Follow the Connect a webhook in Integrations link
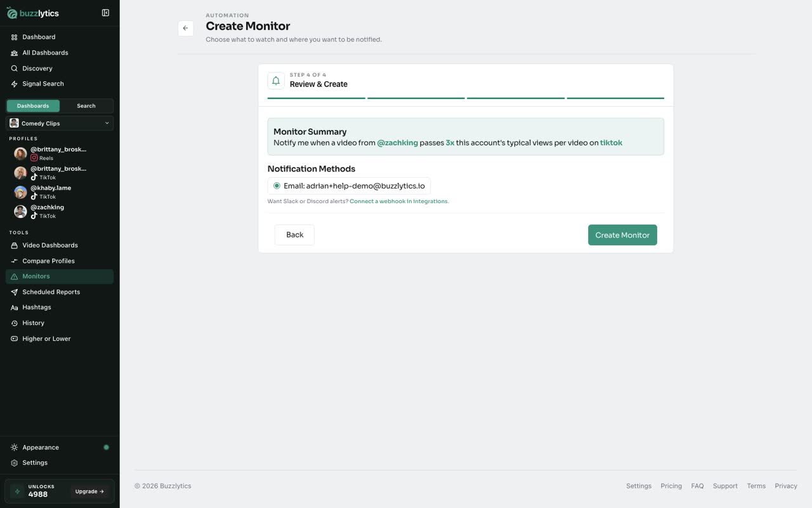Image resolution: width=812 pixels, height=508 pixels. coord(399,201)
